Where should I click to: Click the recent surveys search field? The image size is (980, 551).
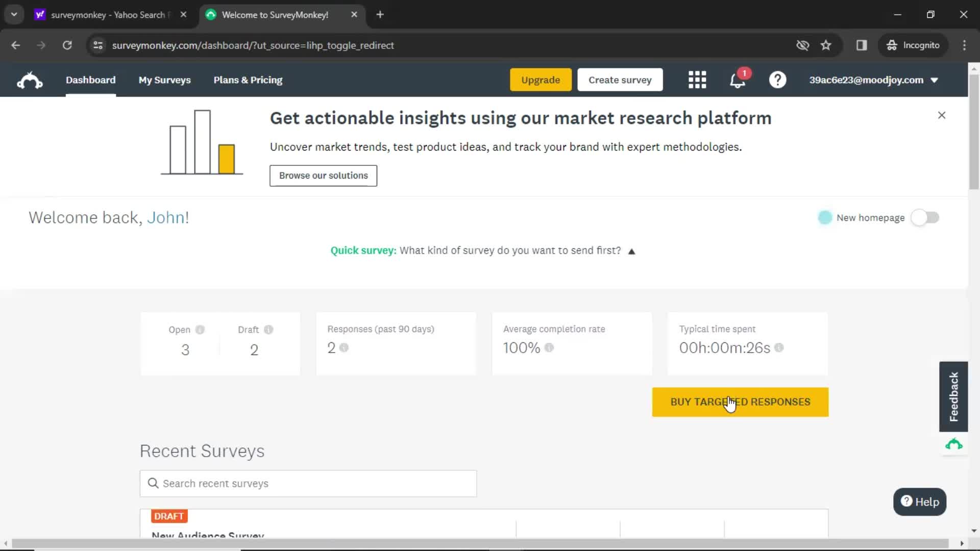(308, 483)
